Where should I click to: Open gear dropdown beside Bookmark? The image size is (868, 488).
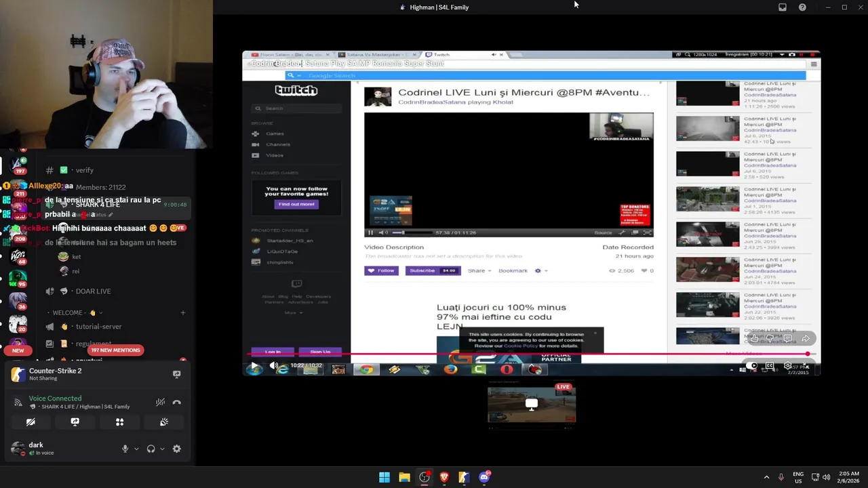coord(540,270)
